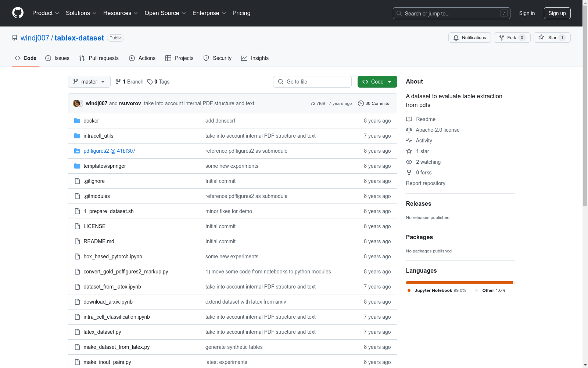Click the repository icon beside windj007
The width and height of the screenshot is (588, 368).
[15, 38]
